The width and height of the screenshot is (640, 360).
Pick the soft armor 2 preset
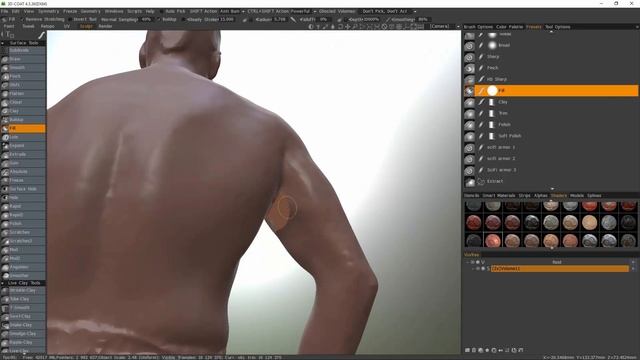point(551,158)
